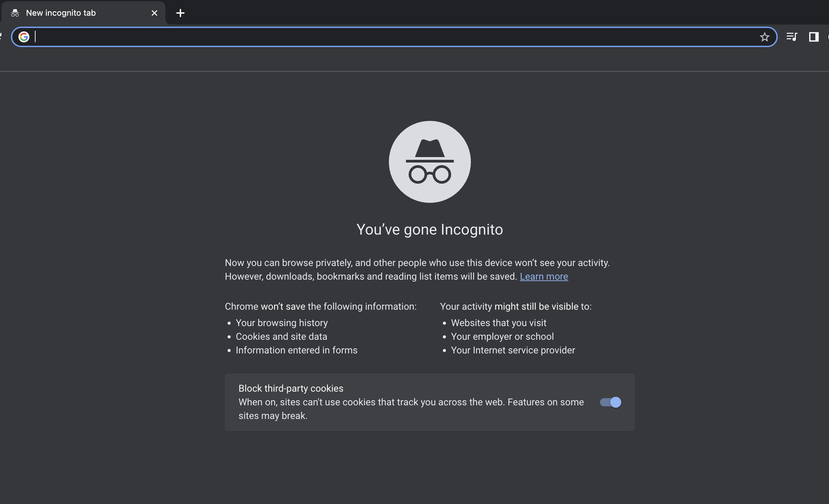Click the reload arrow at left edge
The width and height of the screenshot is (829, 504).
coord(1,36)
